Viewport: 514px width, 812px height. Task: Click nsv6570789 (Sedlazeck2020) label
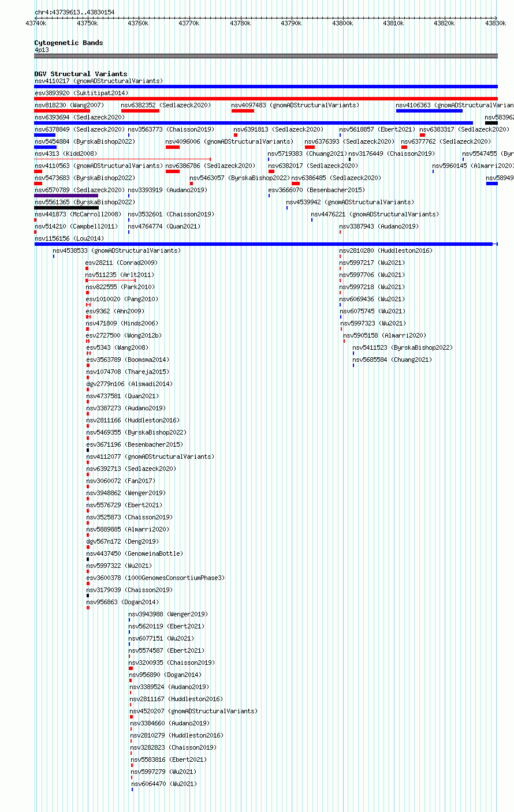click(79, 190)
